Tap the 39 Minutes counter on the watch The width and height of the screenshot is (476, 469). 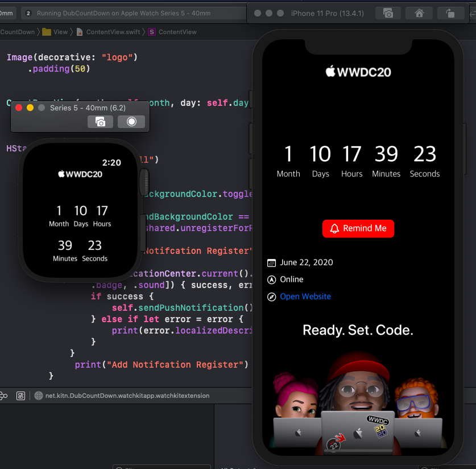click(x=65, y=250)
